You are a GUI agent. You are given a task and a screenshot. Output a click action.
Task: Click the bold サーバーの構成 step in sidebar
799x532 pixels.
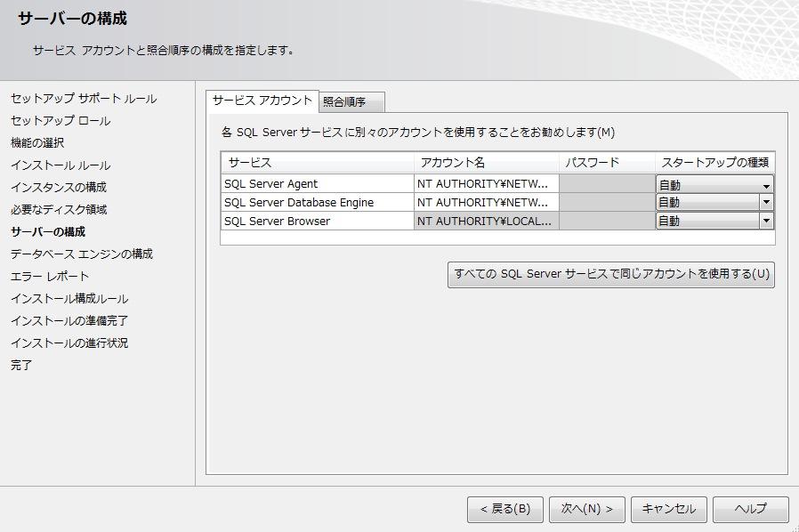[48, 232]
